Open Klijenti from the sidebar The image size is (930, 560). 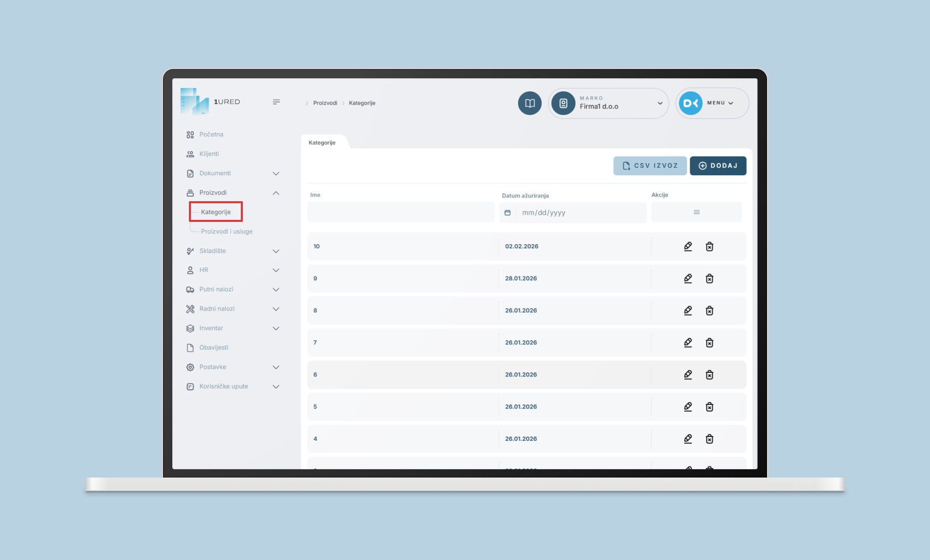[209, 154]
